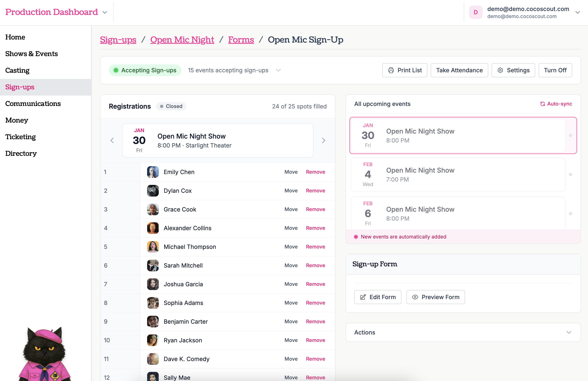Go to the previous event with left arrow

point(112,140)
